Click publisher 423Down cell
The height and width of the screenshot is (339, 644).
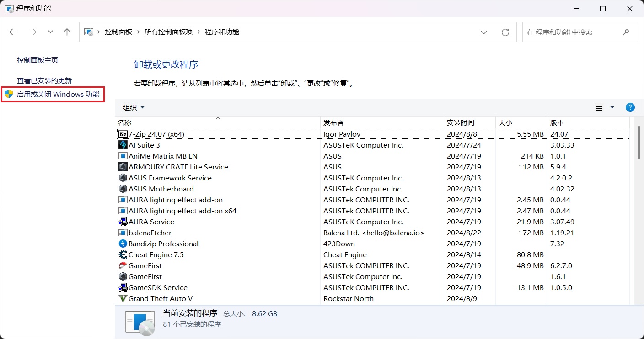[339, 244]
